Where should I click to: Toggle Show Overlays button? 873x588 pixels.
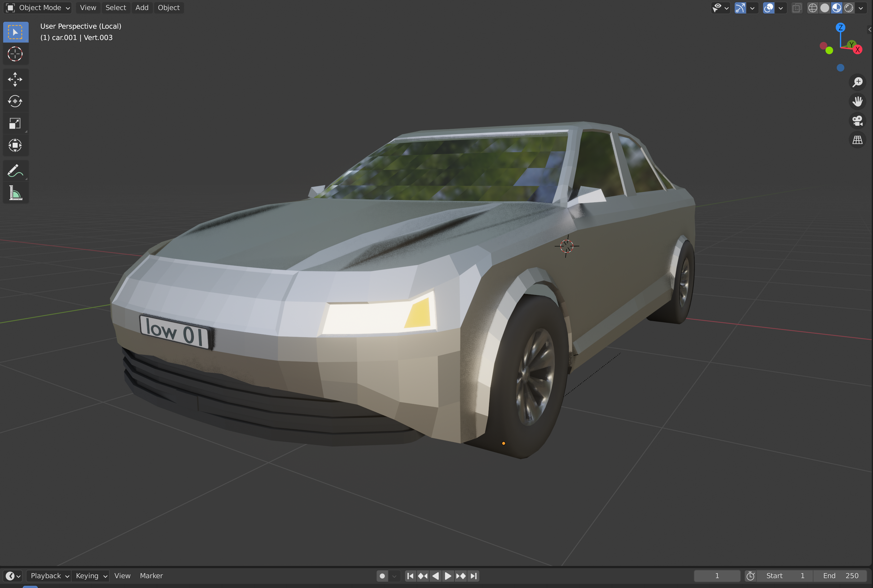(768, 8)
